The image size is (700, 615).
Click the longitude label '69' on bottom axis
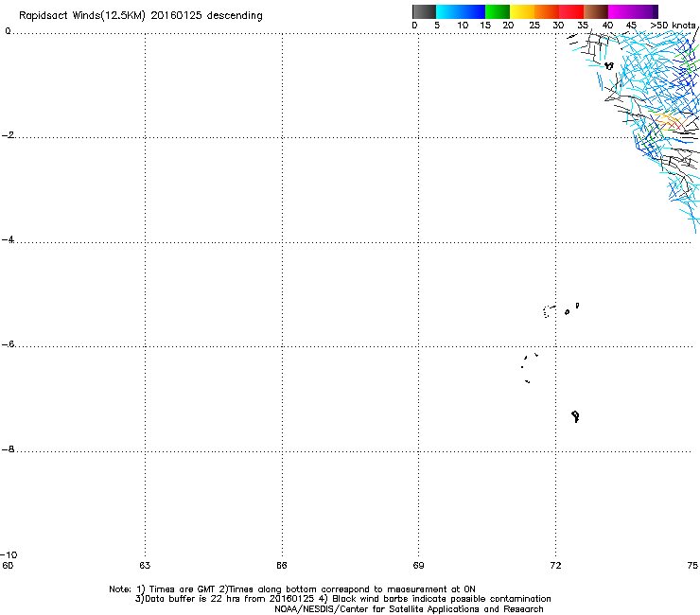point(418,566)
